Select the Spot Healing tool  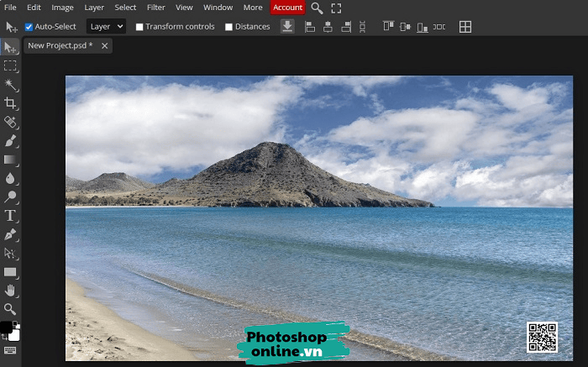(10, 122)
